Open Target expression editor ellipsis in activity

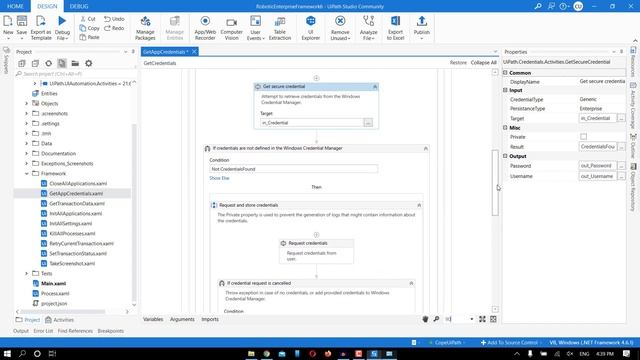coord(368,123)
